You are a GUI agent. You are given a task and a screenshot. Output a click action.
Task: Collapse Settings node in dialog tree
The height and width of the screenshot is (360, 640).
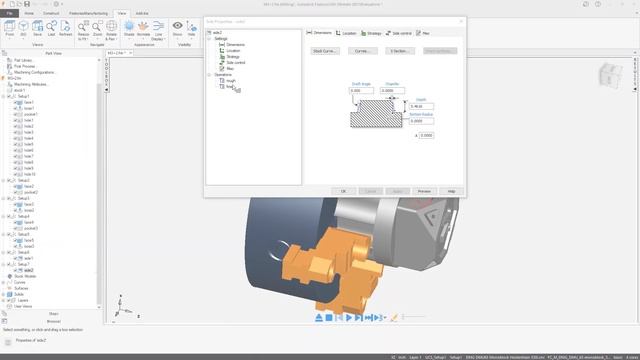(209, 39)
